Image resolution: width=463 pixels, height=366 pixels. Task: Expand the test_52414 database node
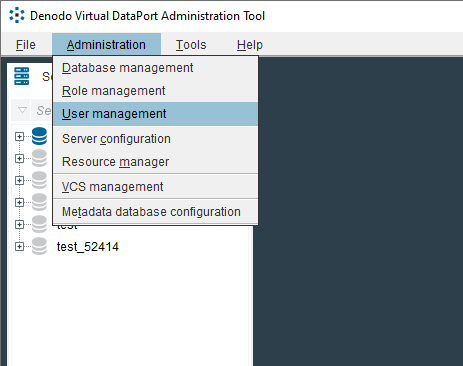point(19,246)
